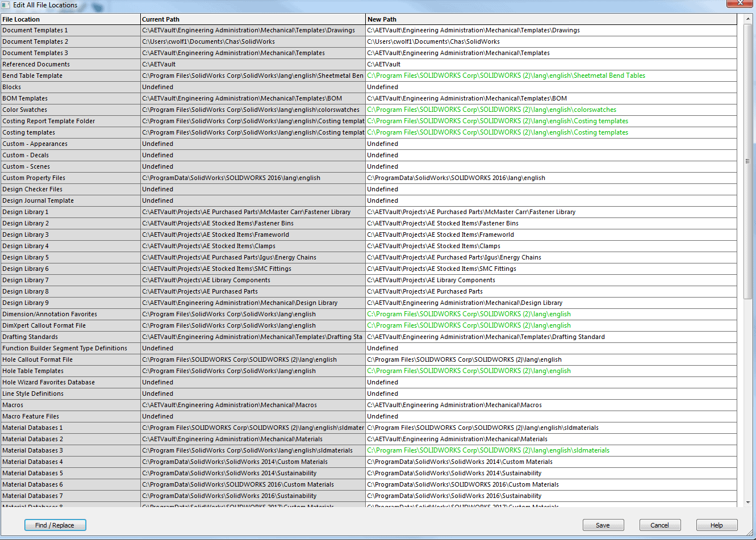Edit New Path for Material Databases 6
Image resolution: width=756 pixels, height=540 pixels.
tap(551, 484)
